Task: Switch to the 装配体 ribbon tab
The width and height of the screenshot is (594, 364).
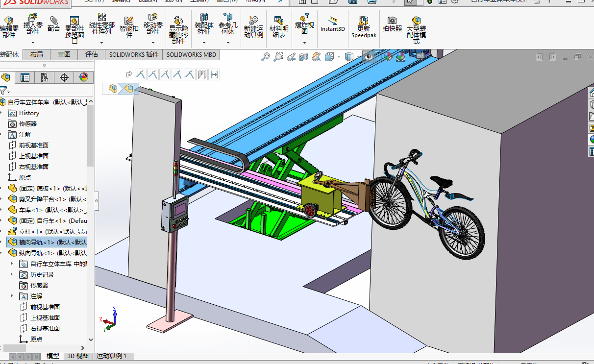Action: click(x=9, y=54)
